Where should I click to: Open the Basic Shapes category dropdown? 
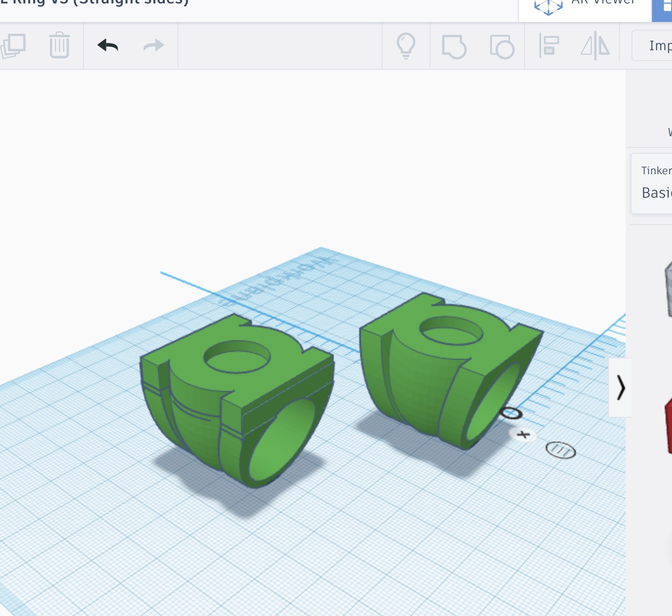click(652, 184)
